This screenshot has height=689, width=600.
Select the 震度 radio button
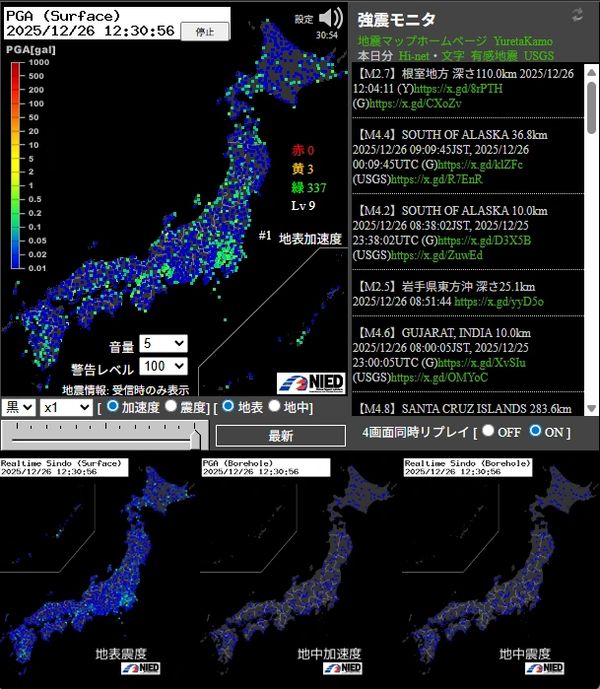click(172, 407)
